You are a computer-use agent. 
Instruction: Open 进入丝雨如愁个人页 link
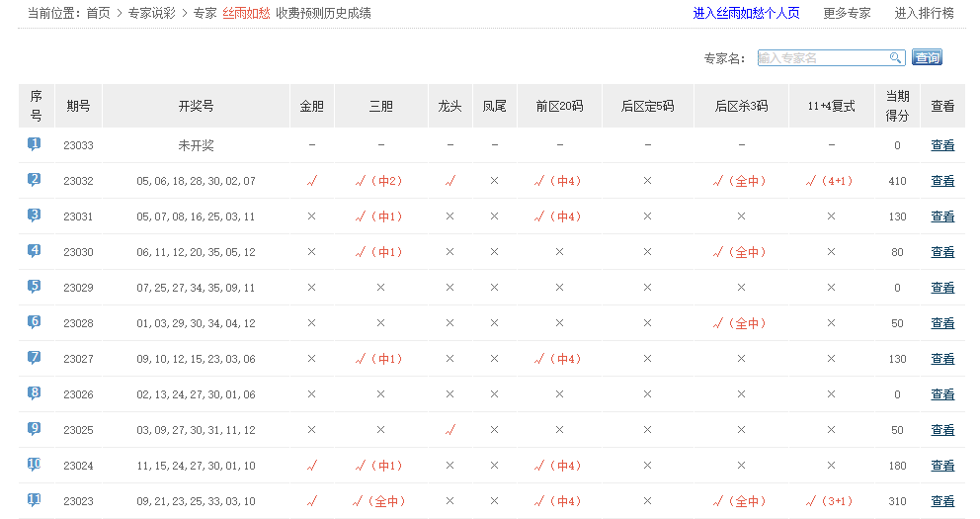pos(746,13)
